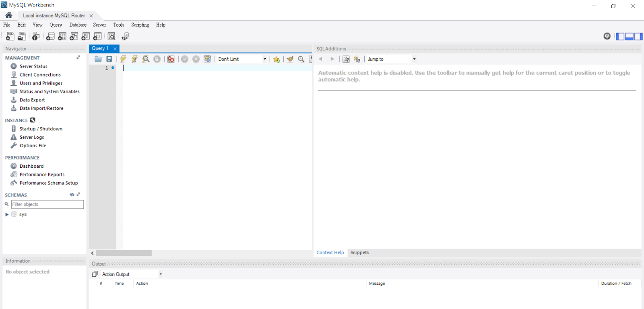
Task: Close the Local instance MySQL Router tab
Action: (x=91, y=16)
